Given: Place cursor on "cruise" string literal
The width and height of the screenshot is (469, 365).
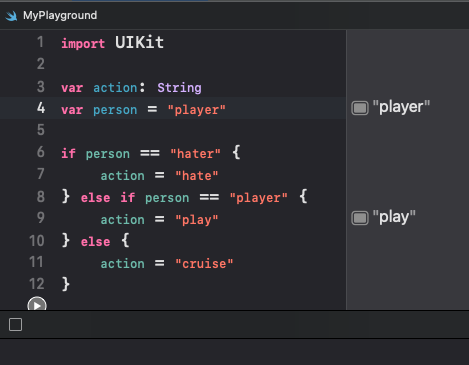Looking at the screenshot, I should coord(204,264).
